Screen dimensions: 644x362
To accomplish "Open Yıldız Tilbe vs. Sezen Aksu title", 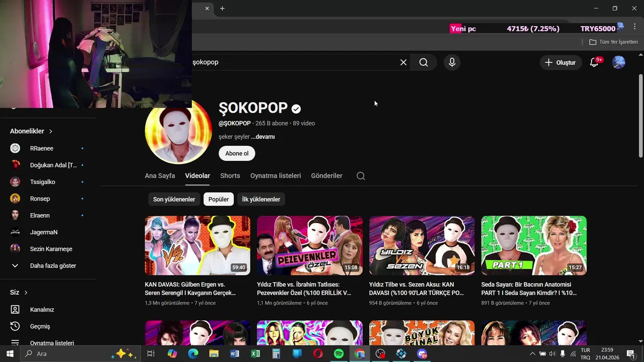I will click(417, 289).
